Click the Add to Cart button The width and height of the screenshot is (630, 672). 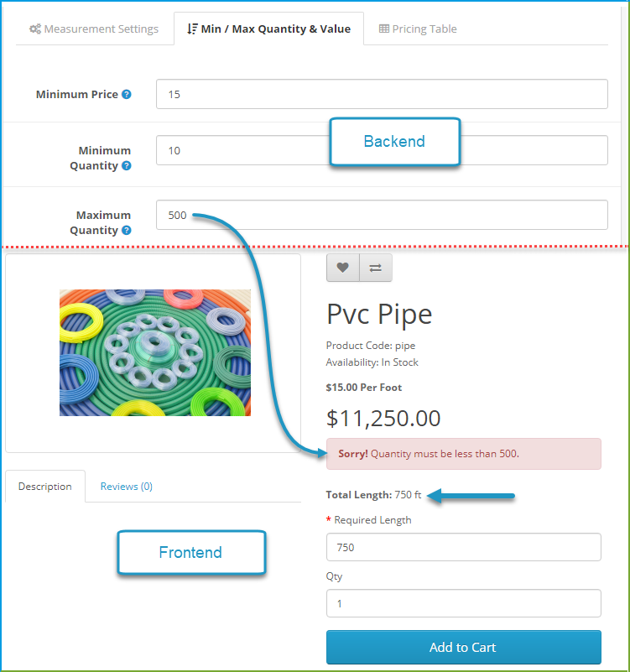point(463,647)
